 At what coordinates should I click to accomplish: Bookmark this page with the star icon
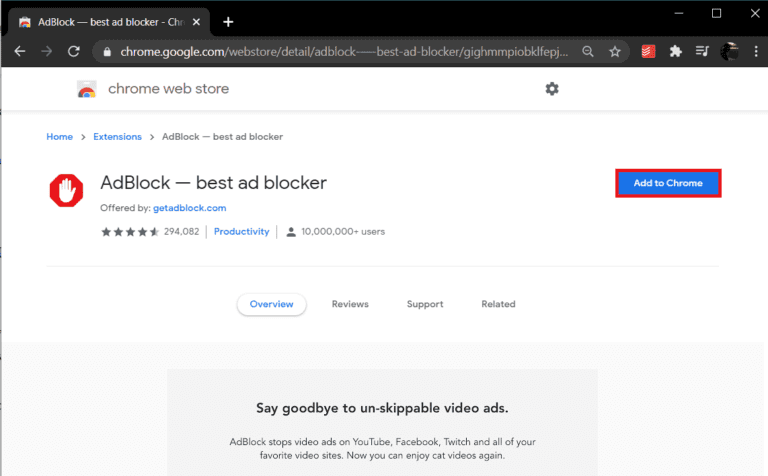point(615,51)
